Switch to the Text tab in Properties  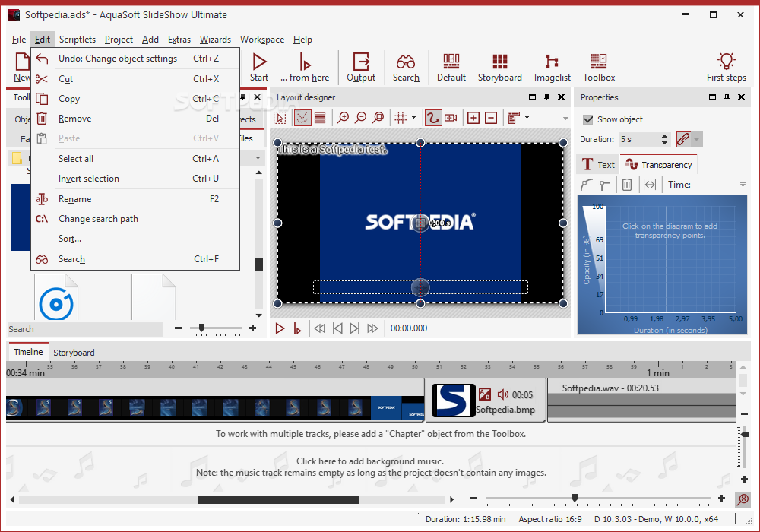click(x=598, y=165)
